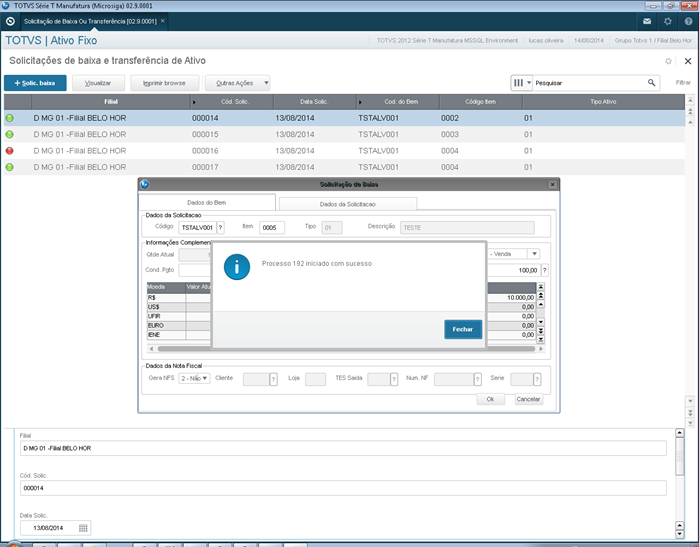Open the Venda dropdown arrow
This screenshot has width=699, height=547.
[x=534, y=254]
